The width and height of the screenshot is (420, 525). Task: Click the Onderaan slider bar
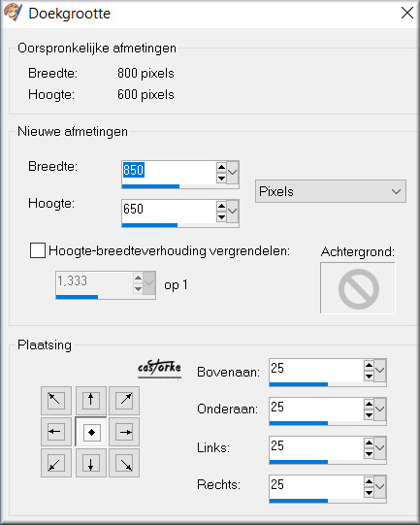click(328, 423)
